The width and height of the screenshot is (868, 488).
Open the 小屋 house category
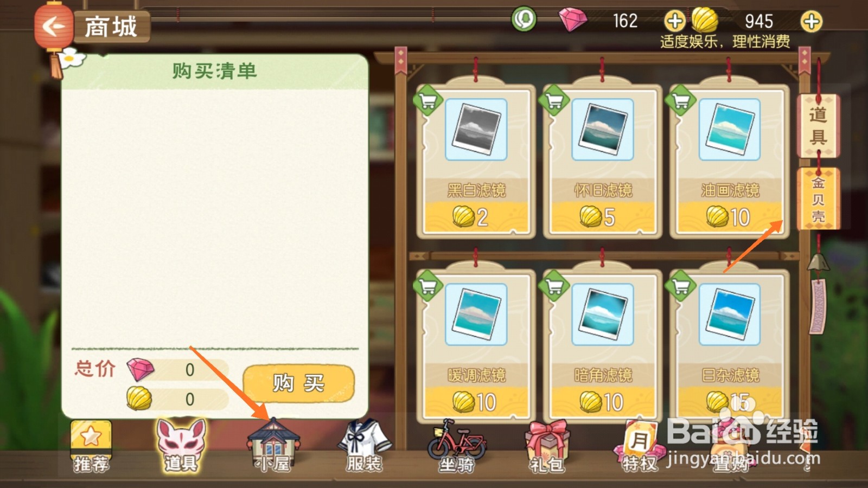click(273, 446)
